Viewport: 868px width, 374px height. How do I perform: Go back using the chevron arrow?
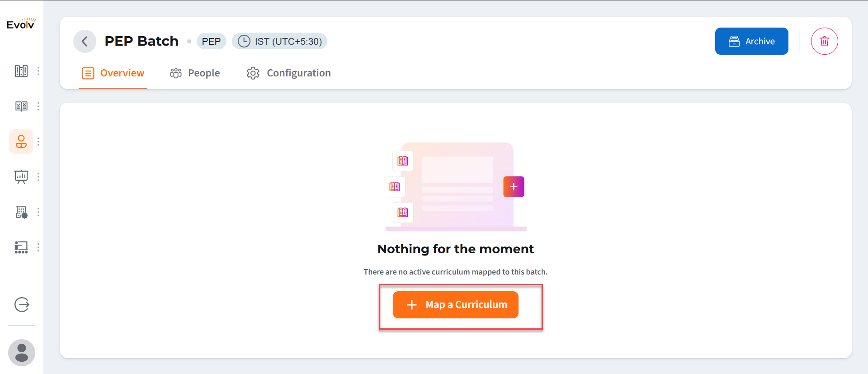coord(85,42)
